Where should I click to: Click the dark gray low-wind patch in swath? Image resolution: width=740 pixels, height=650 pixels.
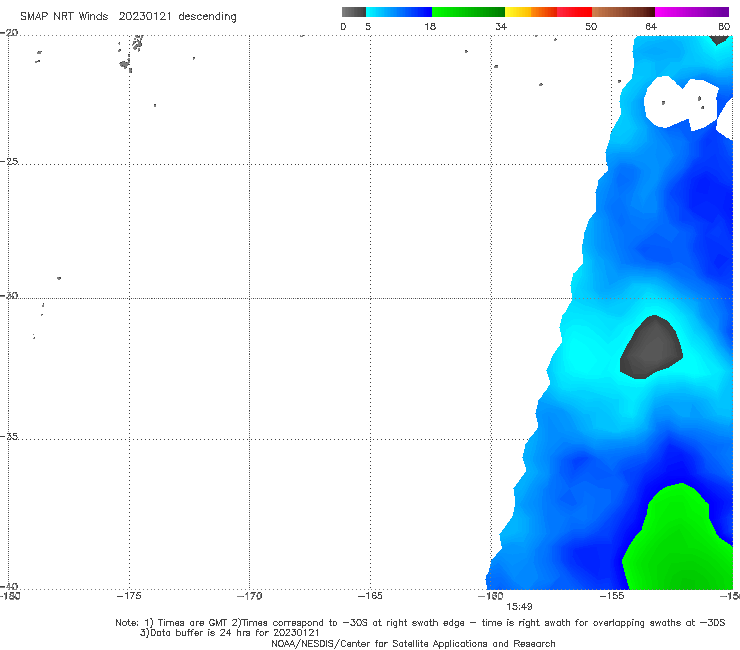651,348
